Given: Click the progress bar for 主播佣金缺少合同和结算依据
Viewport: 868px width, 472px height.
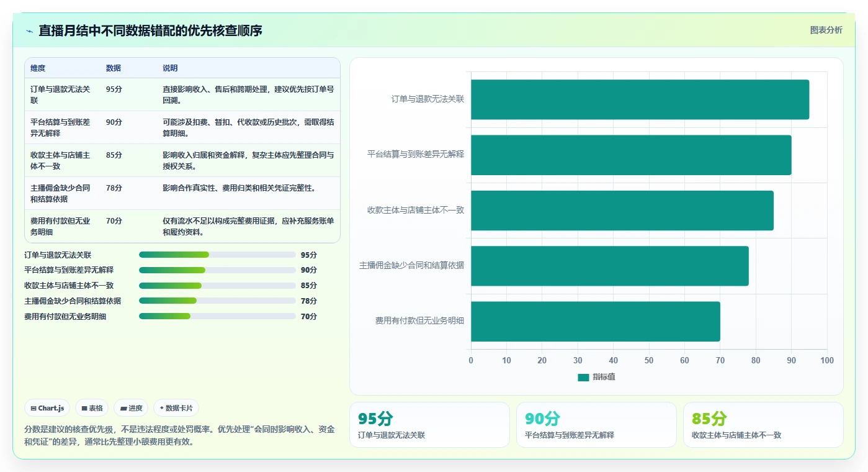Looking at the screenshot, I should point(217,301).
